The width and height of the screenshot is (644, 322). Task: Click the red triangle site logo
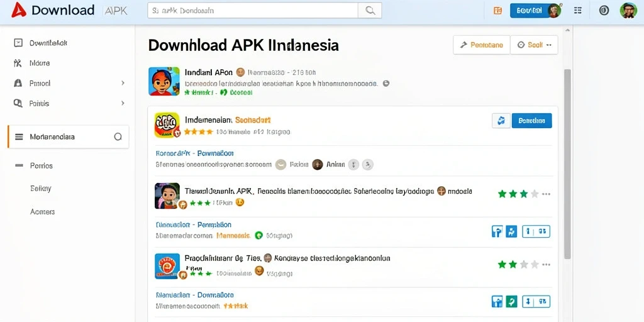coord(18,10)
